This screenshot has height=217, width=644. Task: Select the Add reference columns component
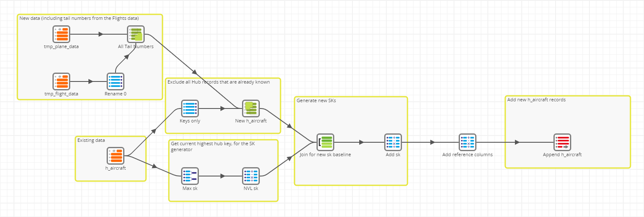468,142
